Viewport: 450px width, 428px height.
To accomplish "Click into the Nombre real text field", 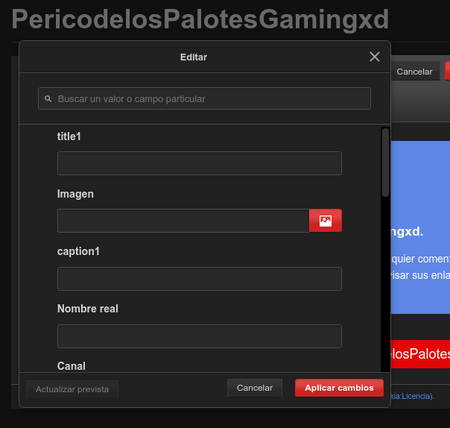I will click(x=199, y=336).
